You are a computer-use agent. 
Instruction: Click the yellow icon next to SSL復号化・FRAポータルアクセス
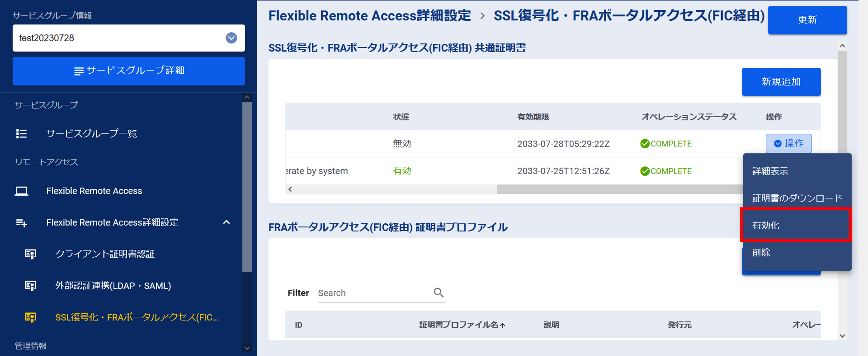(x=30, y=317)
